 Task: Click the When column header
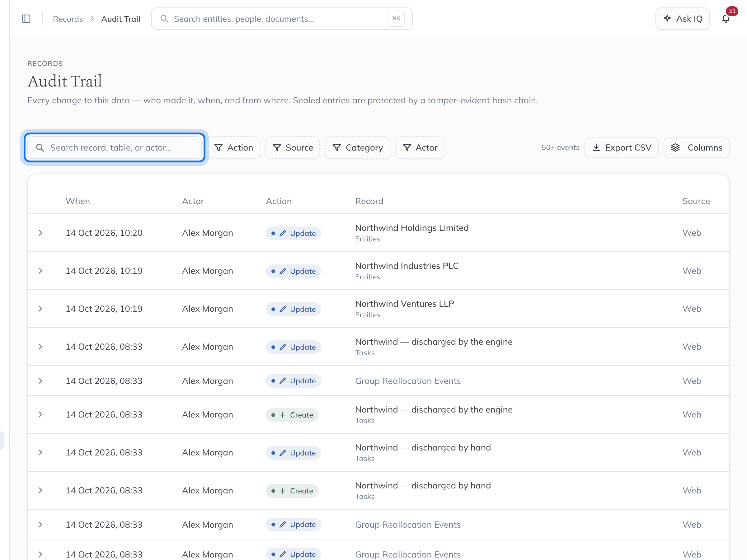(78, 201)
